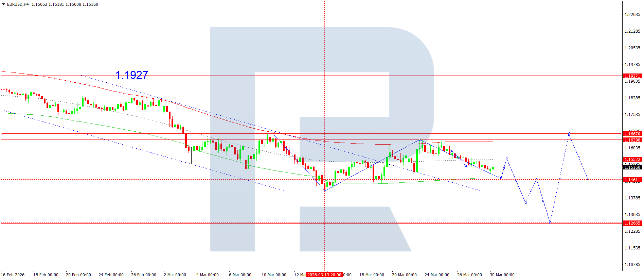
Task: Click the 1.16398 red price tag
Action: [x=632, y=140]
